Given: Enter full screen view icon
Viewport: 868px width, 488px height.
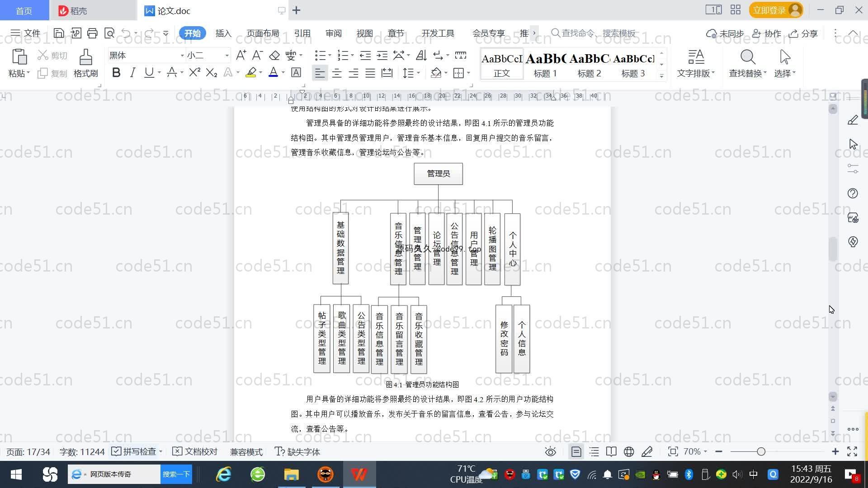Looking at the screenshot, I should click(x=852, y=452).
